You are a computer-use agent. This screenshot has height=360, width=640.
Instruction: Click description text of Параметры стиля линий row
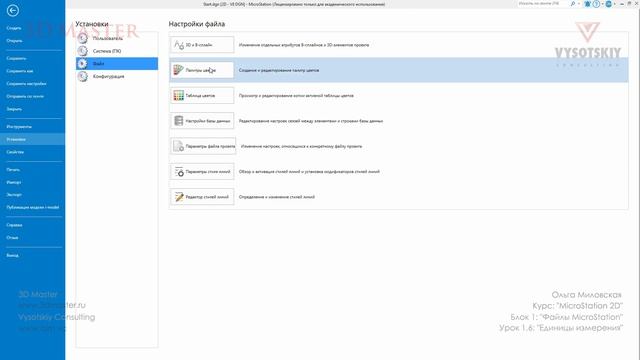pos(309,171)
